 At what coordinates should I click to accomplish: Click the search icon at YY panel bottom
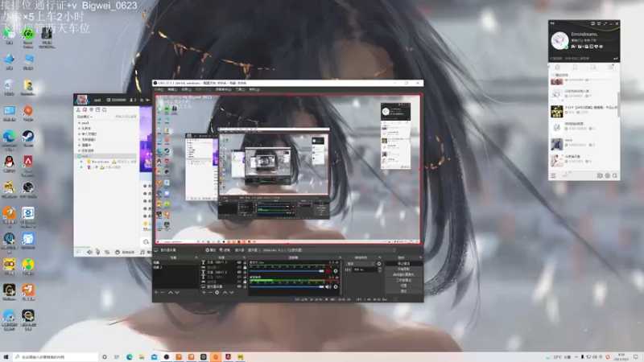tap(615, 175)
